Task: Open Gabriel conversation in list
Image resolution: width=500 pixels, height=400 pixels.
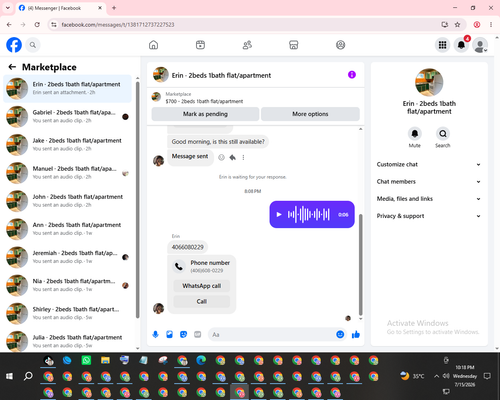Action: pos(67,117)
